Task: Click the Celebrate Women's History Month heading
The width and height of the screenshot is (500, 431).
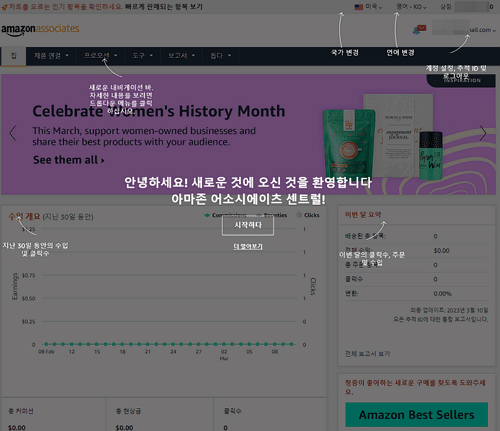Action: point(159,111)
